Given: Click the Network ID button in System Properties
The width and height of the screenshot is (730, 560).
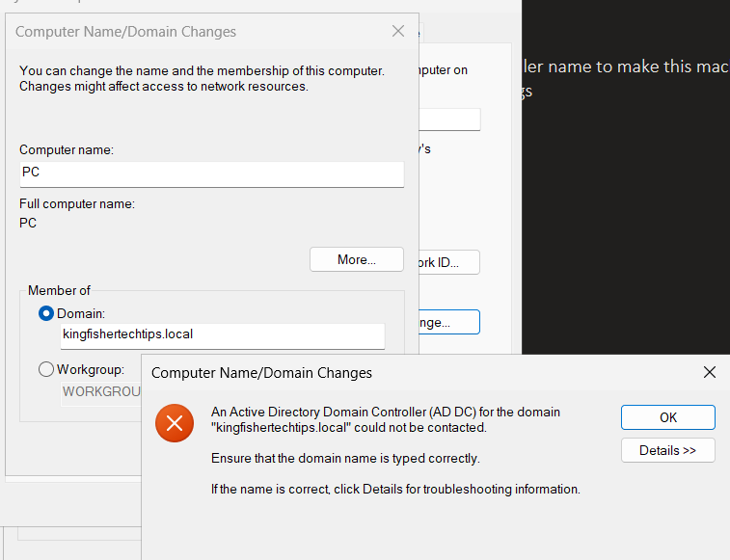Looking at the screenshot, I should 449,262.
